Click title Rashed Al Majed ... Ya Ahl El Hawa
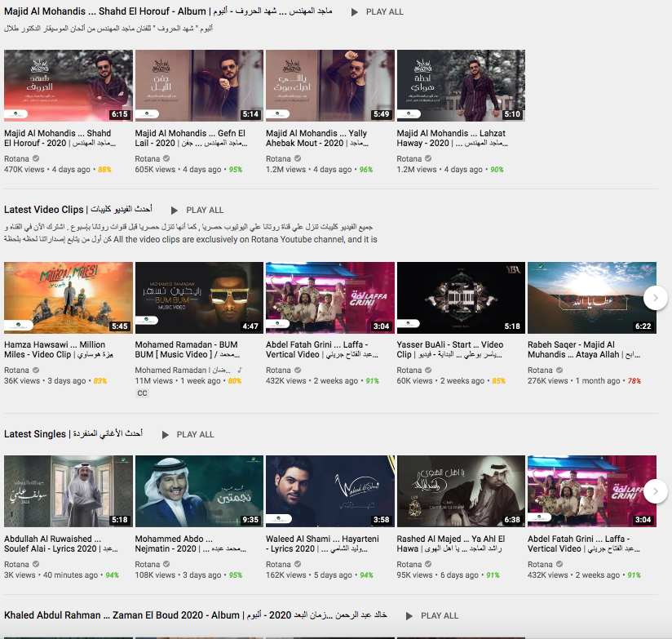This screenshot has height=639, width=672. [x=451, y=544]
